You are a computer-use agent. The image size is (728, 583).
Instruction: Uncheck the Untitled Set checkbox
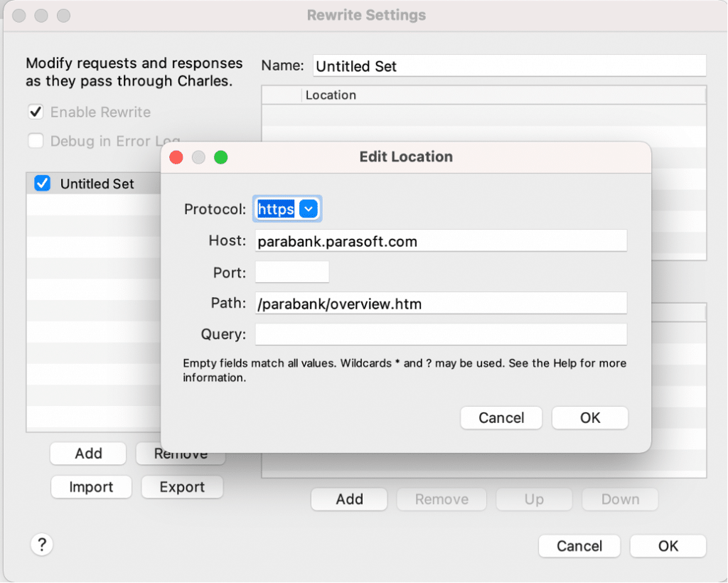coord(43,183)
